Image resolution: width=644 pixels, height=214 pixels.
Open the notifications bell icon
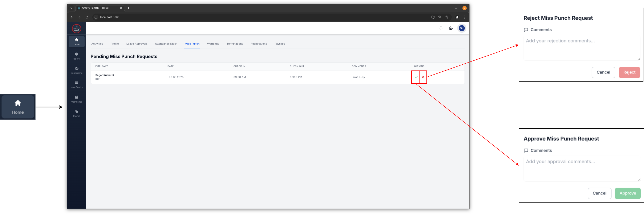click(x=441, y=28)
